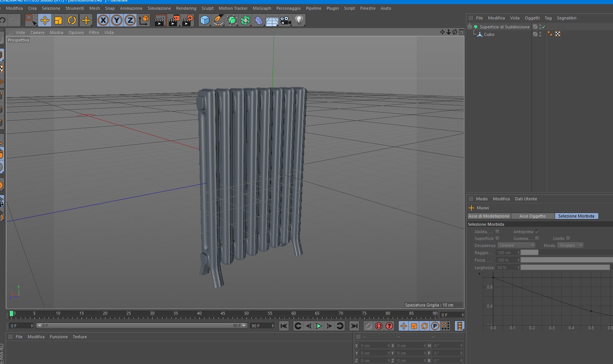Screen dimensions: 613x364
Task: Collapse the Superficie di Suddivisione tree item
Action: 470,27
